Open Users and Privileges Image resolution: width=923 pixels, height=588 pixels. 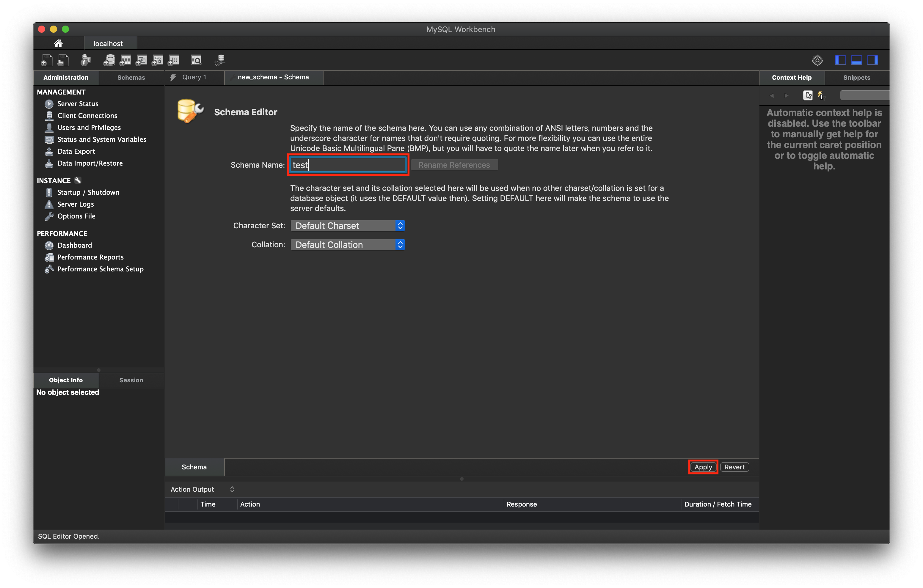[89, 127]
